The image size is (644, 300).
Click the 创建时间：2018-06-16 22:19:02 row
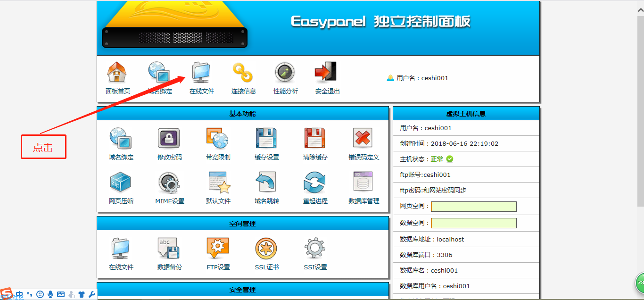(466, 143)
